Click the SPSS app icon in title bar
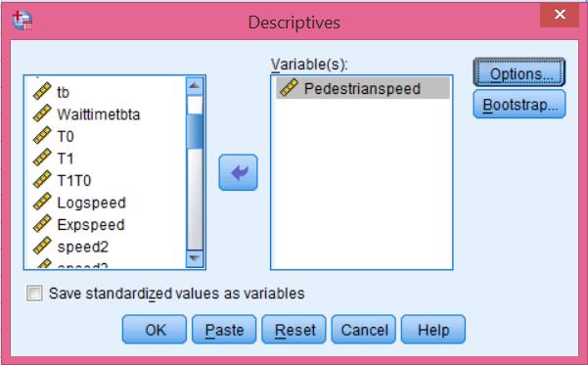The height and width of the screenshot is (365, 588). coord(23,21)
